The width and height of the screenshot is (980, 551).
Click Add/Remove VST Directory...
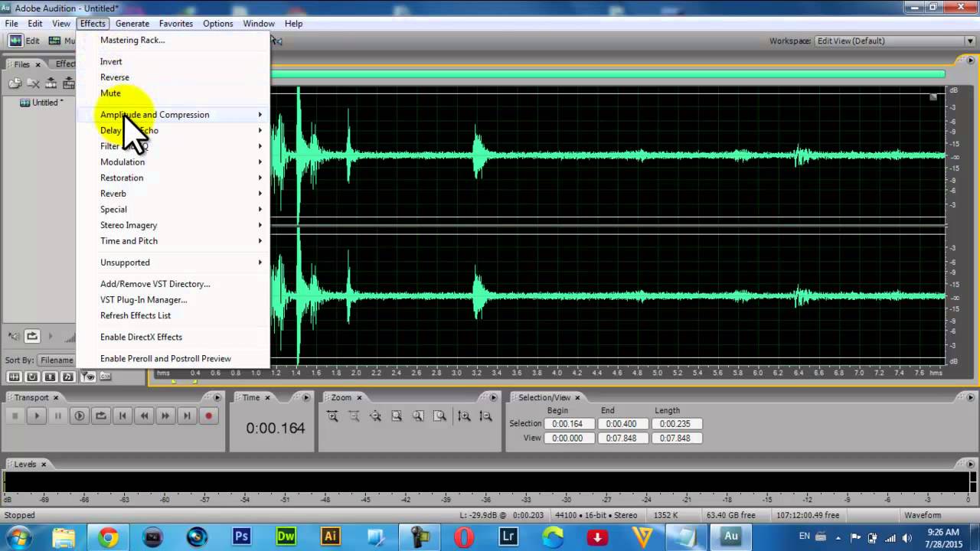click(155, 284)
